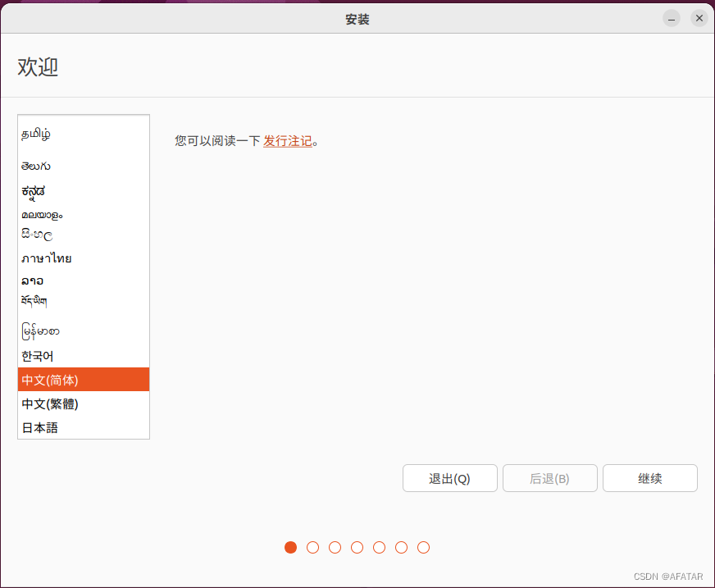Select Telugu తెలుగు in the language list
715x588 pixels.
pos(84,166)
